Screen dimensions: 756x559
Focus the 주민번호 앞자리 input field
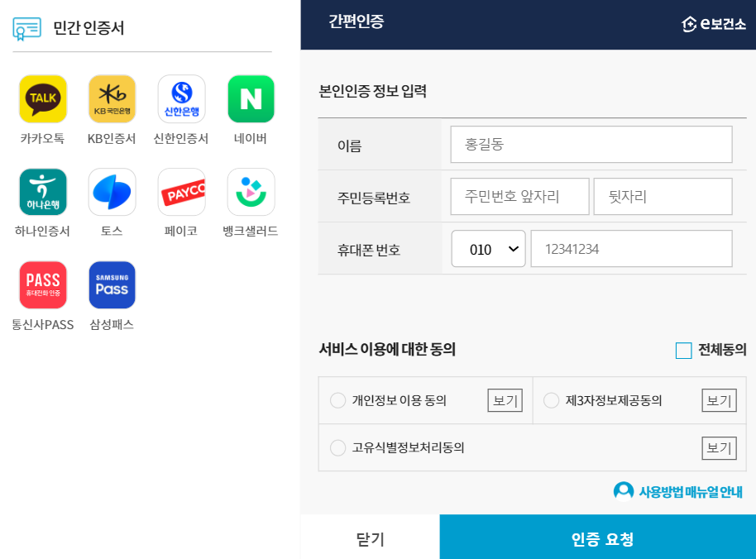click(x=519, y=197)
